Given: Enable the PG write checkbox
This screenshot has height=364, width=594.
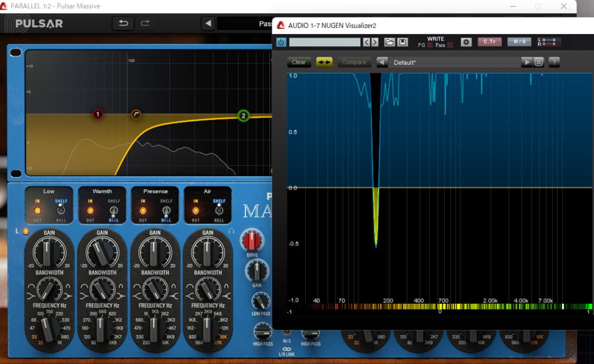Looking at the screenshot, I should [x=430, y=45].
